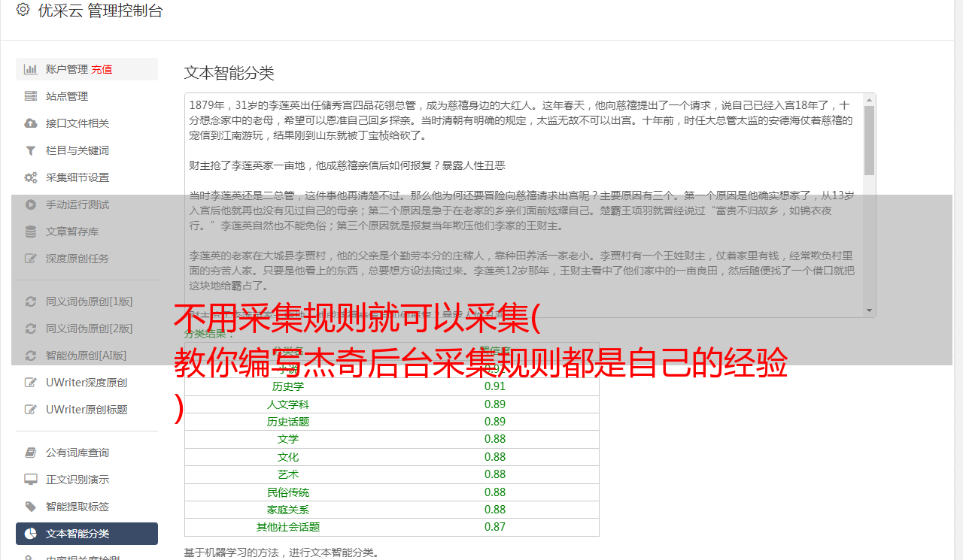
Task: Open UWriter原创标题 page
Action: (87, 410)
